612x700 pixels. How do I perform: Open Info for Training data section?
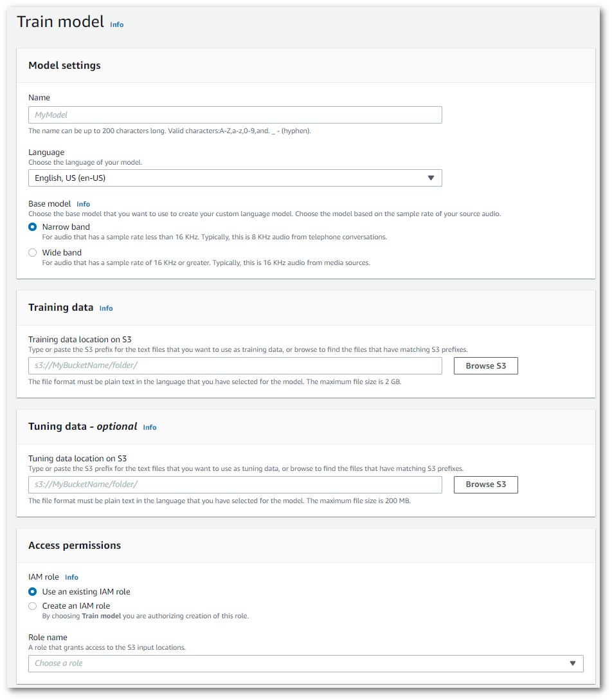[x=105, y=308]
